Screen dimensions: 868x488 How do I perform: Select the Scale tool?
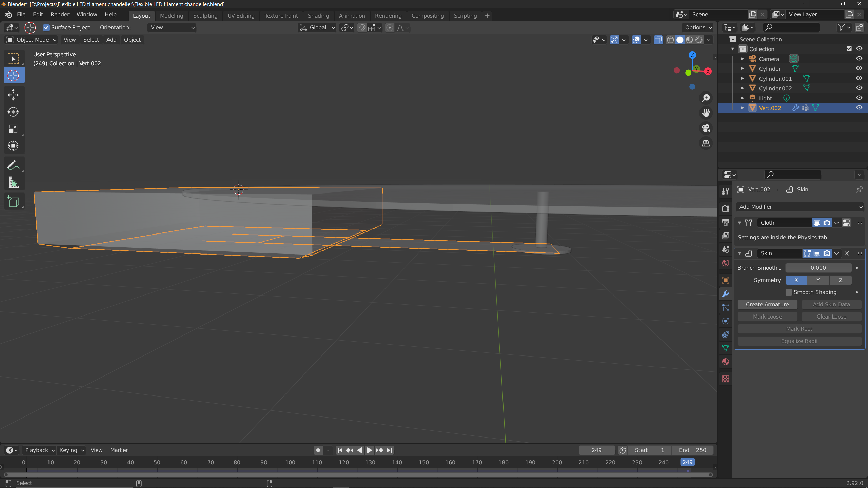click(x=14, y=129)
